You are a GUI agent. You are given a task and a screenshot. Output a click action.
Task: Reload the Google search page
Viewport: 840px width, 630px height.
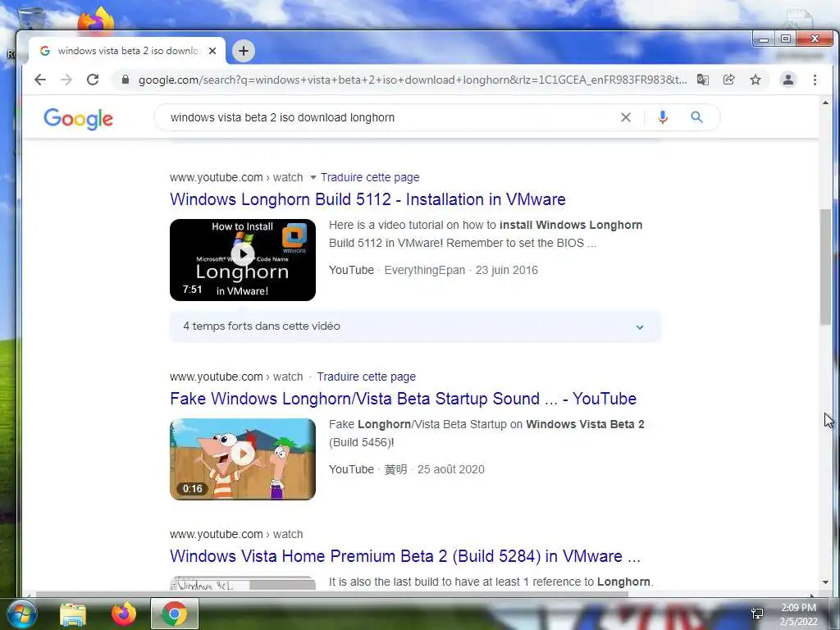point(93,80)
